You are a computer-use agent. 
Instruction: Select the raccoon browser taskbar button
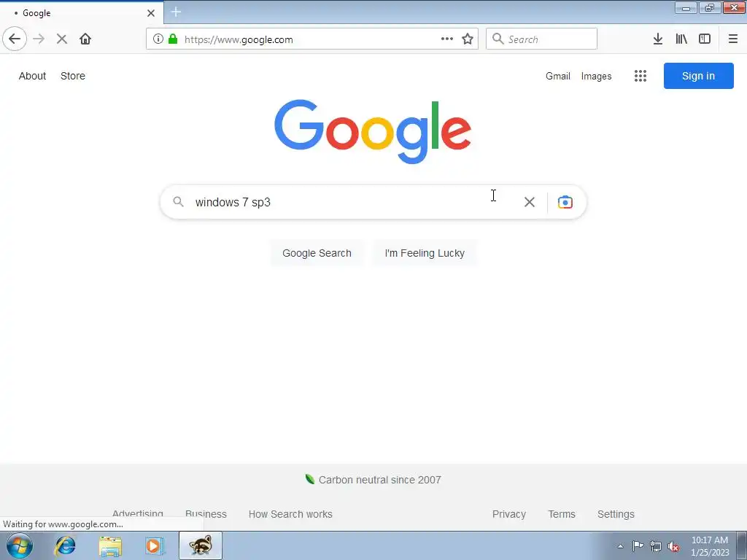point(201,545)
